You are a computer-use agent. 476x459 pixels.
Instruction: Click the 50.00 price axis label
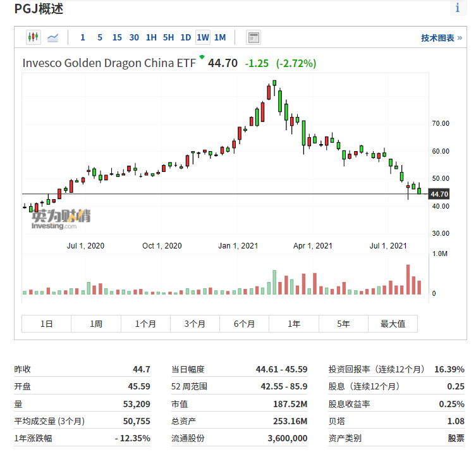pos(441,178)
